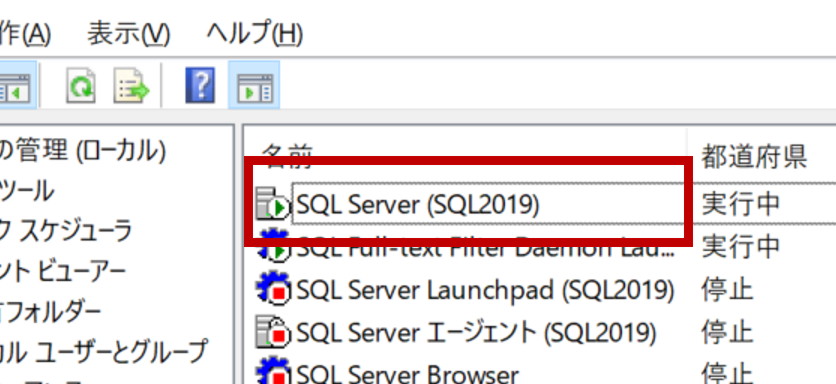Open the 表示(V) menu
This screenshot has width=836, height=384.
[128, 34]
